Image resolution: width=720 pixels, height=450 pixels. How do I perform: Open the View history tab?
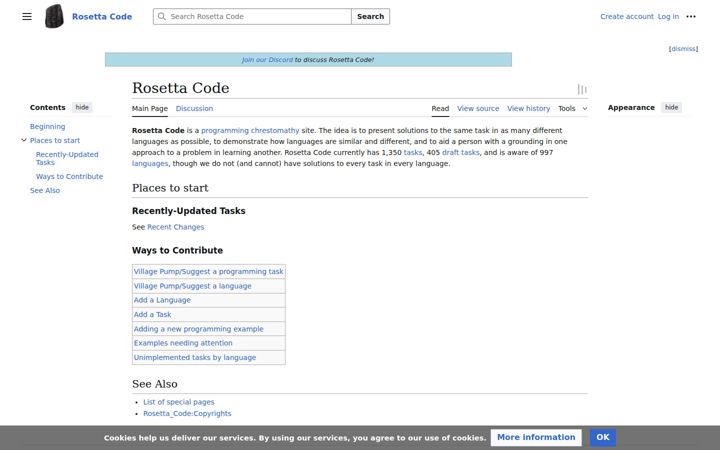click(529, 108)
